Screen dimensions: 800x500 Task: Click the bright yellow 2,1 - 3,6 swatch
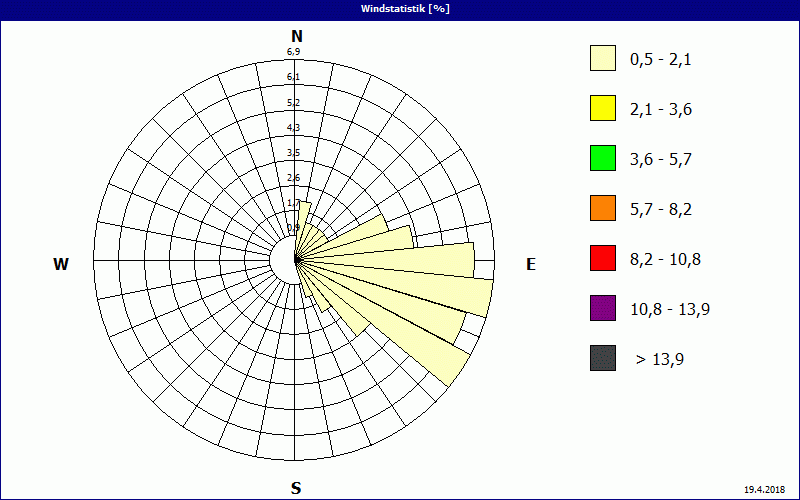click(x=603, y=108)
